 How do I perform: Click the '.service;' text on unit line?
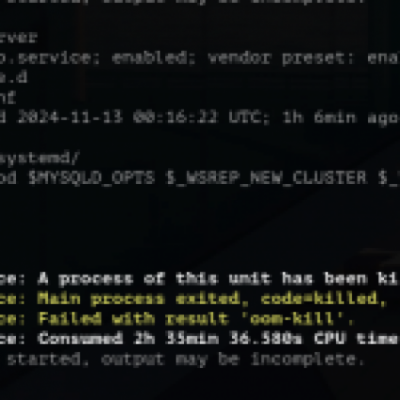point(55,58)
